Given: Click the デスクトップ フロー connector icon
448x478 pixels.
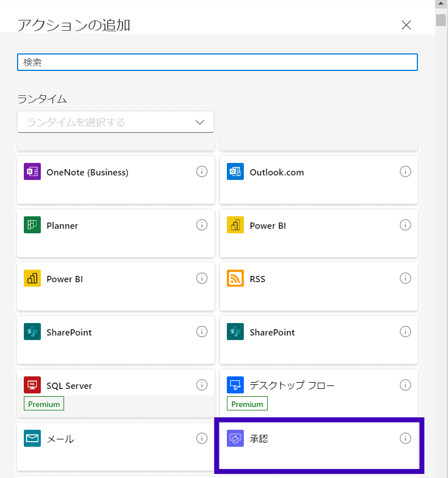Looking at the screenshot, I should (x=235, y=385).
